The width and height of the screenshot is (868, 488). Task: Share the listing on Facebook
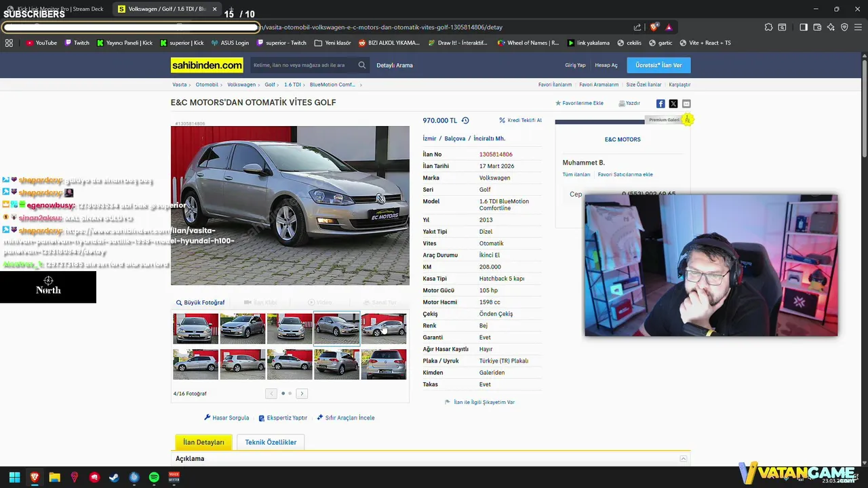(x=660, y=104)
